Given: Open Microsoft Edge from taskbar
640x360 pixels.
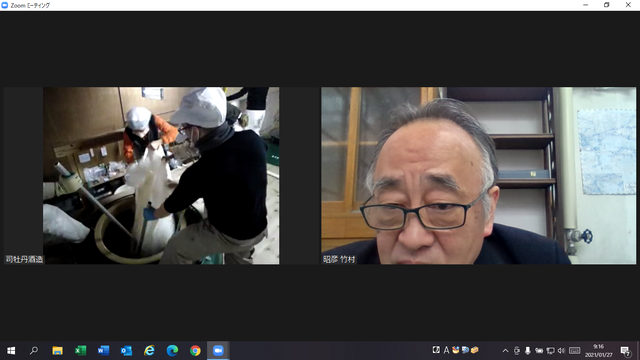Looking at the screenshot, I should 172,351.
